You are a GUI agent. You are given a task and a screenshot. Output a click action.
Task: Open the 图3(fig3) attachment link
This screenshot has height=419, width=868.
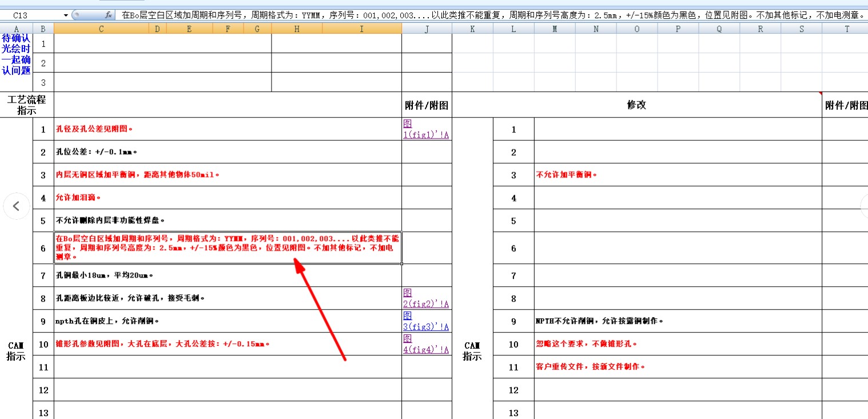click(x=426, y=321)
